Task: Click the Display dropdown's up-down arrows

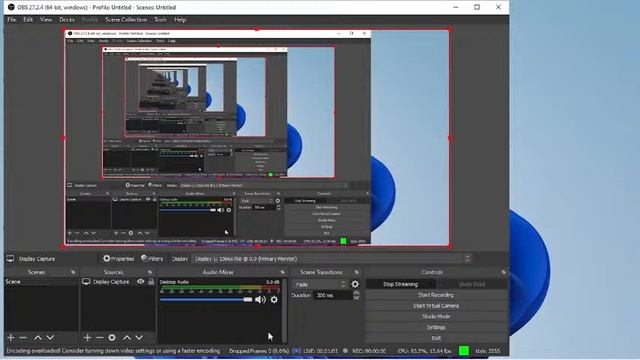Action: [467, 259]
